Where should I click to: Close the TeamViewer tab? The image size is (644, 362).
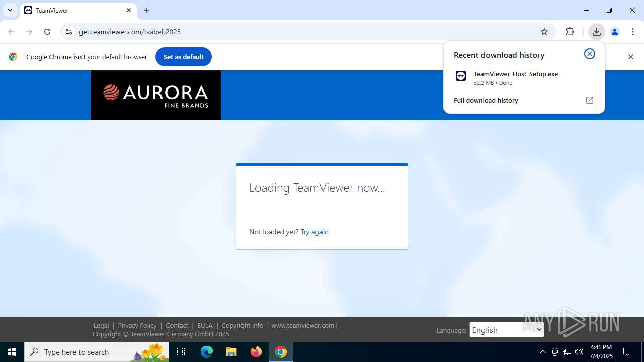point(129,10)
